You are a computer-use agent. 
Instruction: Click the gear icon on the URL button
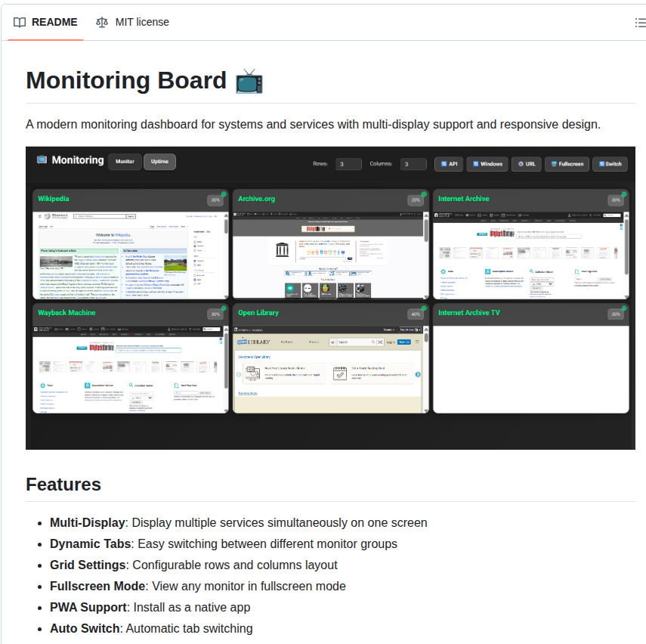pyautogui.click(x=521, y=163)
